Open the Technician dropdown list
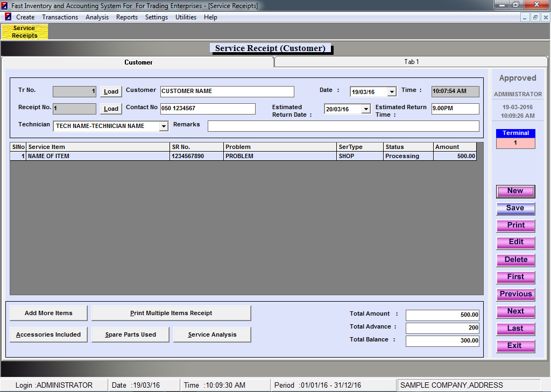The width and height of the screenshot is (551, 392). pyautogui.click(x=164, y=126)
